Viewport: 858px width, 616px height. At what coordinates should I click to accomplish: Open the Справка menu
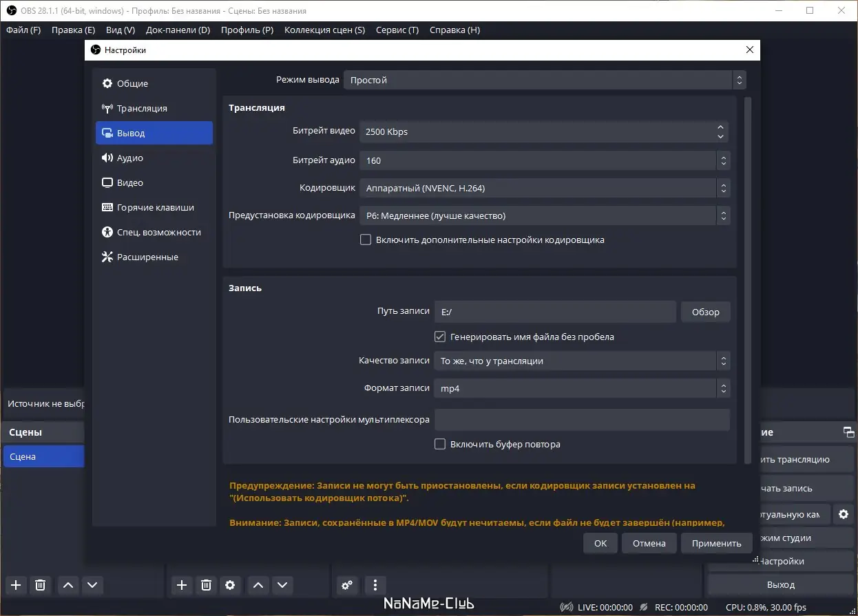click(x=454, y=30)
